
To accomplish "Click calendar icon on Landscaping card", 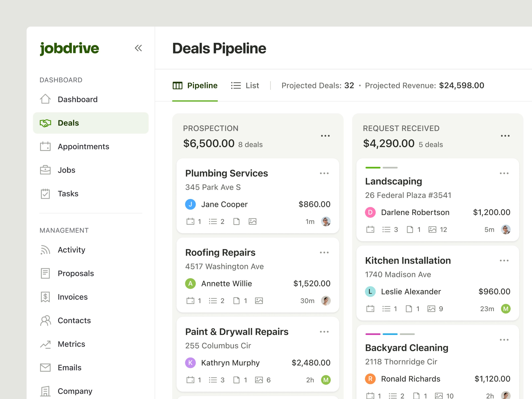I will click(370, 229).
